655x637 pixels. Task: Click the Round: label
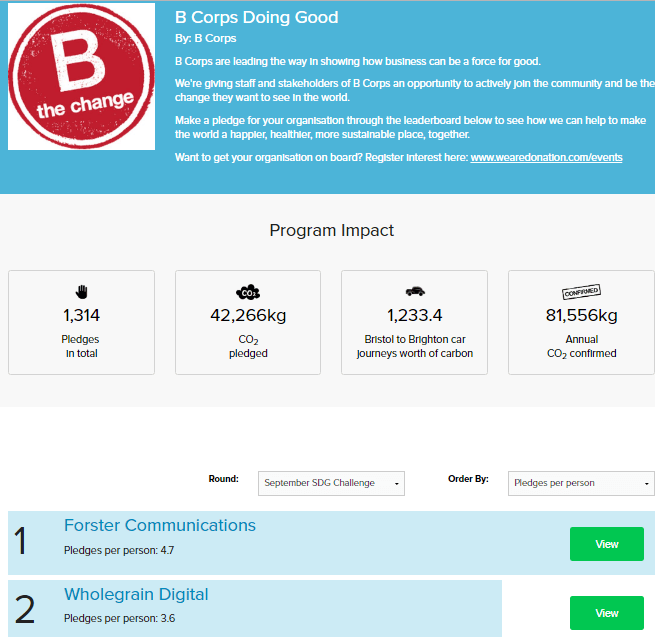223,479
